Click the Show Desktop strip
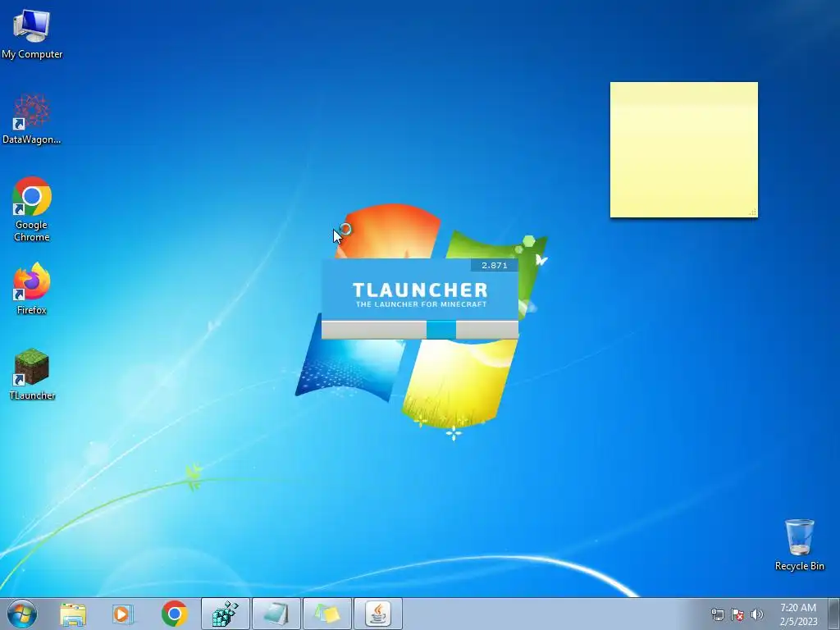Screen dimensions: 840x630 pos(833,614)
